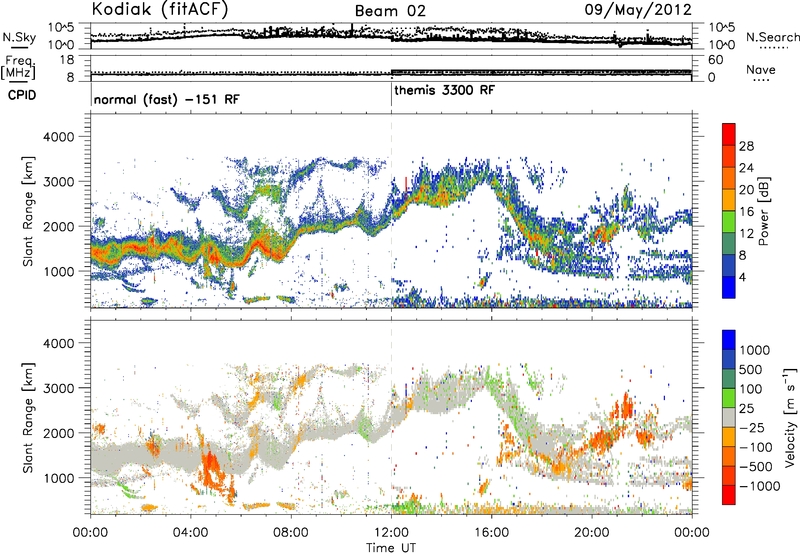Click the frequency trace panel
The width and height of the screenshot is (800, 554).
click(x=391, y=68)
